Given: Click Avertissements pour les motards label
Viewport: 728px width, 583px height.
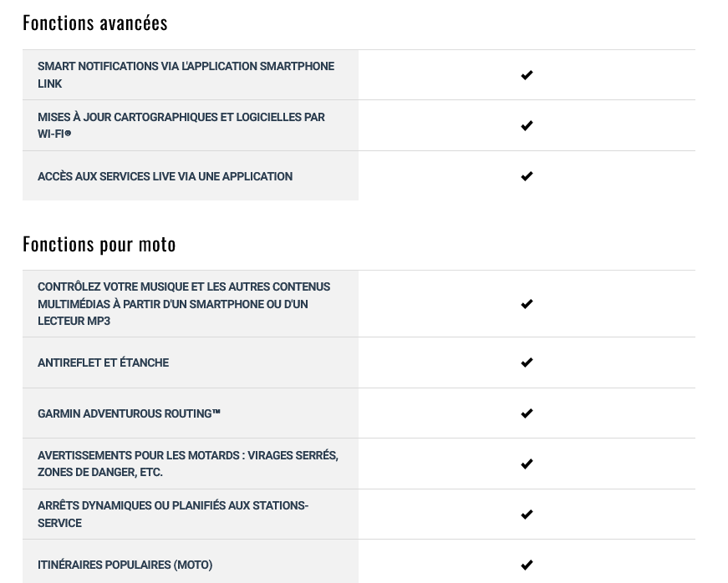Looking at the screenshot, I should 188,464.
